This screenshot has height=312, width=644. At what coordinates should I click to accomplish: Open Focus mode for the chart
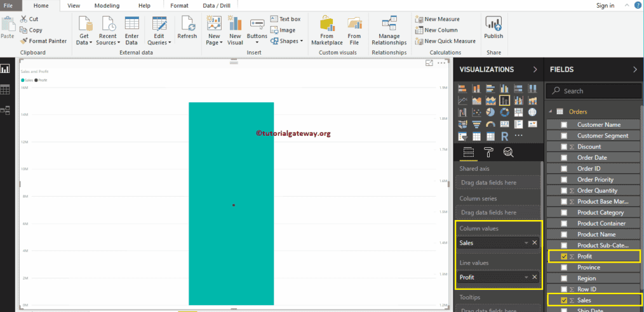429,63
